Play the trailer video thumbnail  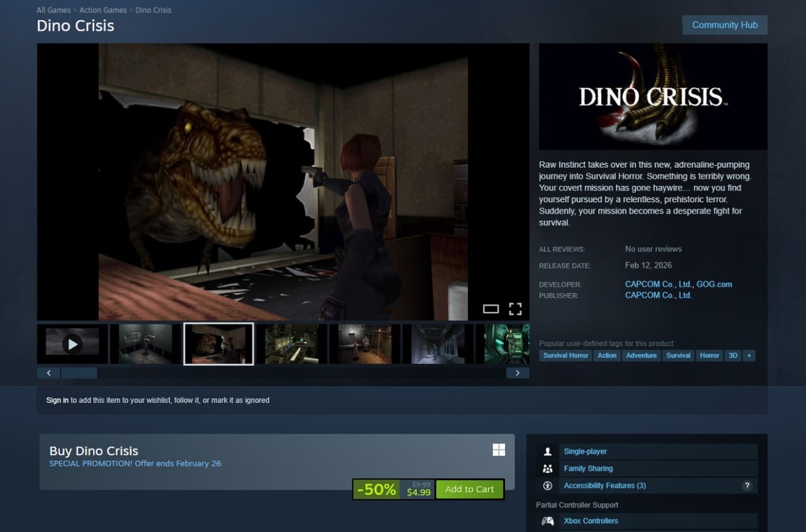[x=73, y=344]
